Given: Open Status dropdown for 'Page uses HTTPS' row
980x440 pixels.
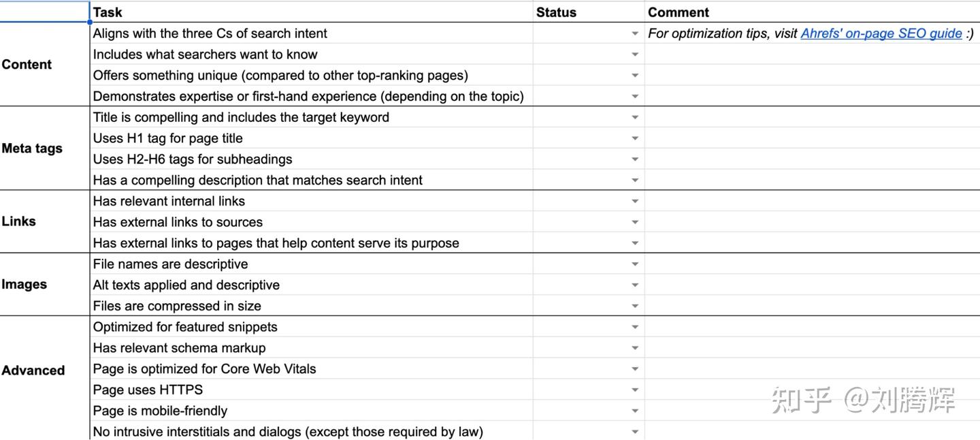Looking at the screenshot, I should pos(634,390).
